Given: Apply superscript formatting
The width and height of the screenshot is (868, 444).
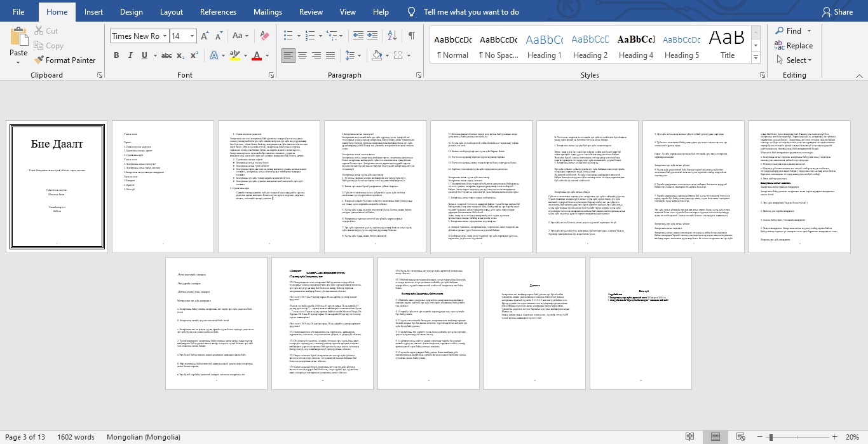Looking at the screenshot, I should coord(194,55).
